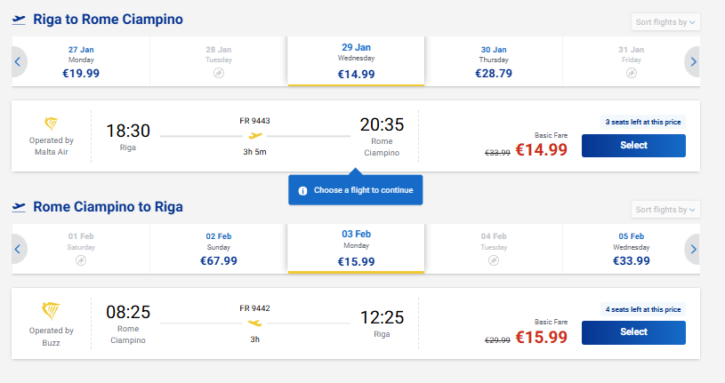Click the info icon in Choose a flight tooltip

(302, 191)
